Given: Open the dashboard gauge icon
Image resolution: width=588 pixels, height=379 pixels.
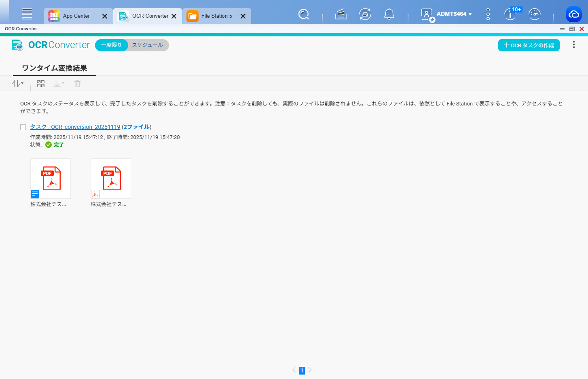Looking at the screenshot, I should click(x=535, y=15).
